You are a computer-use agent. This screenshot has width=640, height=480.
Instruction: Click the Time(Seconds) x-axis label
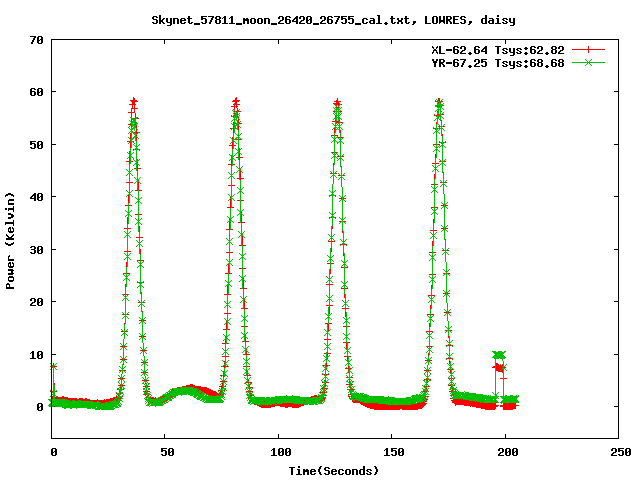tap(333, 471)
